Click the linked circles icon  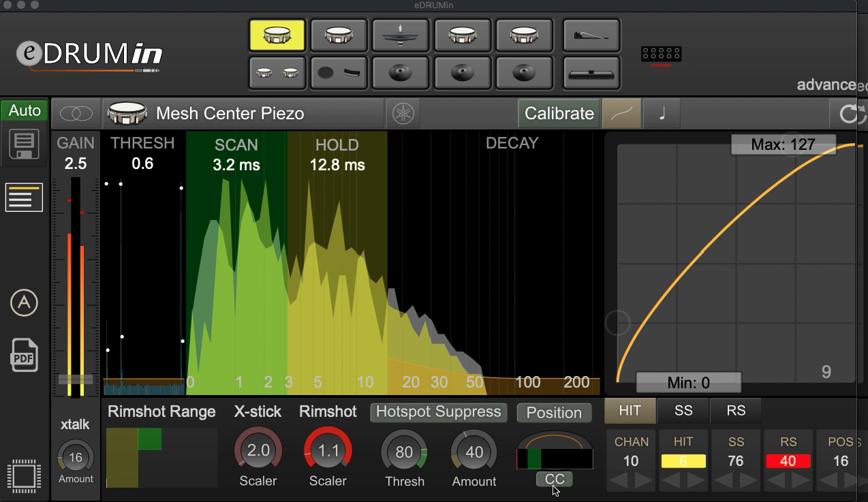pos(76,113)
